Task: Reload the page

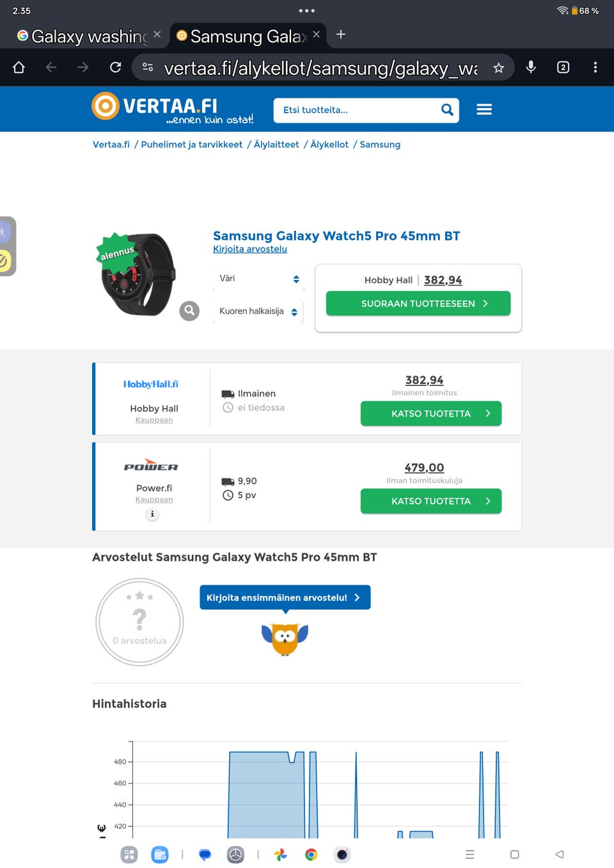Action: [x=116, y=67]
